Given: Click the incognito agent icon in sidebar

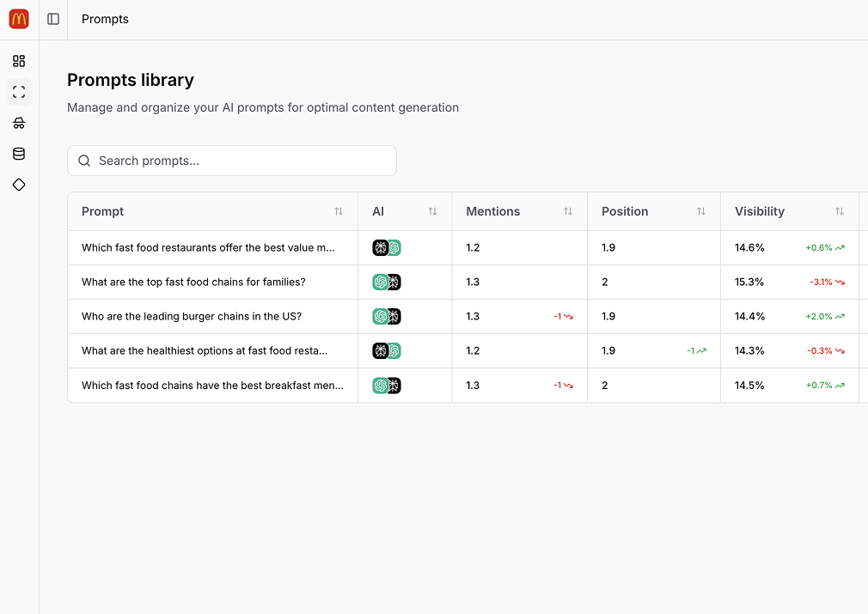Looking at the screenshot, I should (x=19, y=122).
